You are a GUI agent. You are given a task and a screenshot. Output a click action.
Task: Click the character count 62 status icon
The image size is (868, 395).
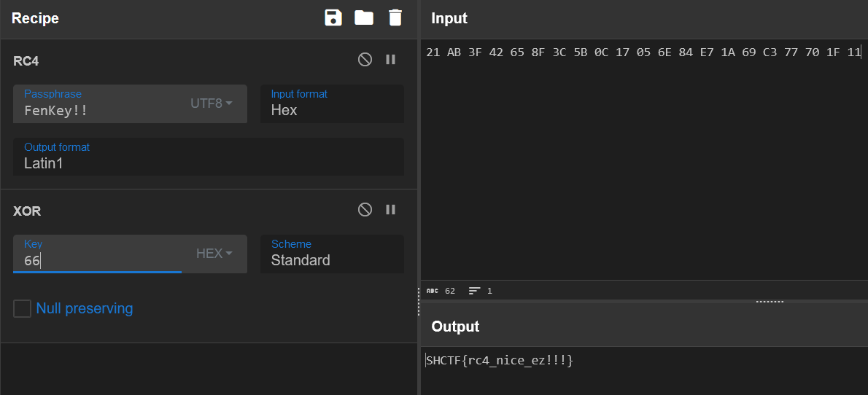pos(433,291)
